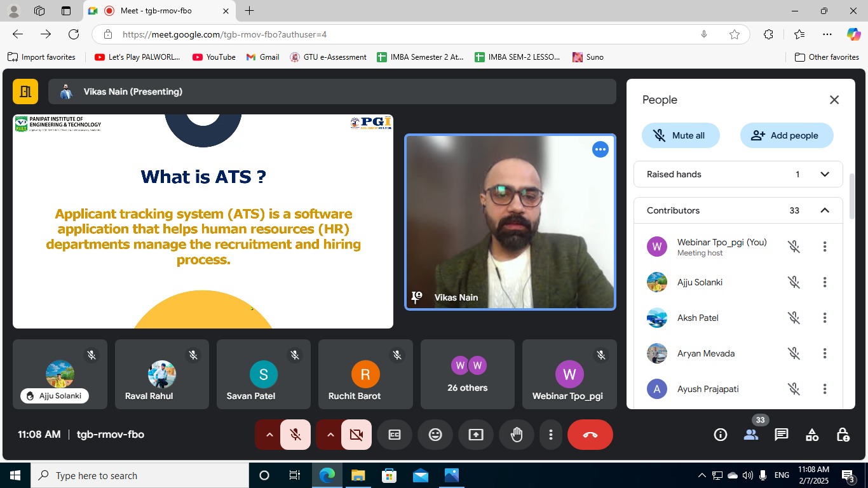
Task: Collapse the Contributors list
Action: [824, 210]
